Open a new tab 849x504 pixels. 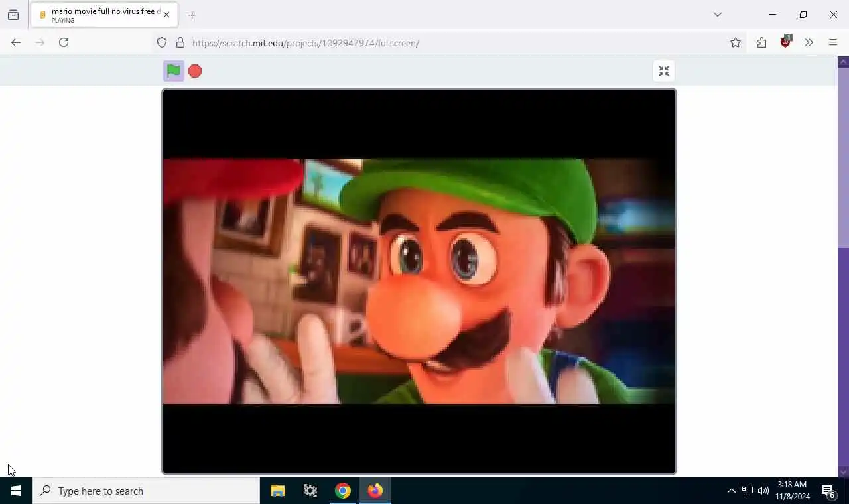coord(192,15)
